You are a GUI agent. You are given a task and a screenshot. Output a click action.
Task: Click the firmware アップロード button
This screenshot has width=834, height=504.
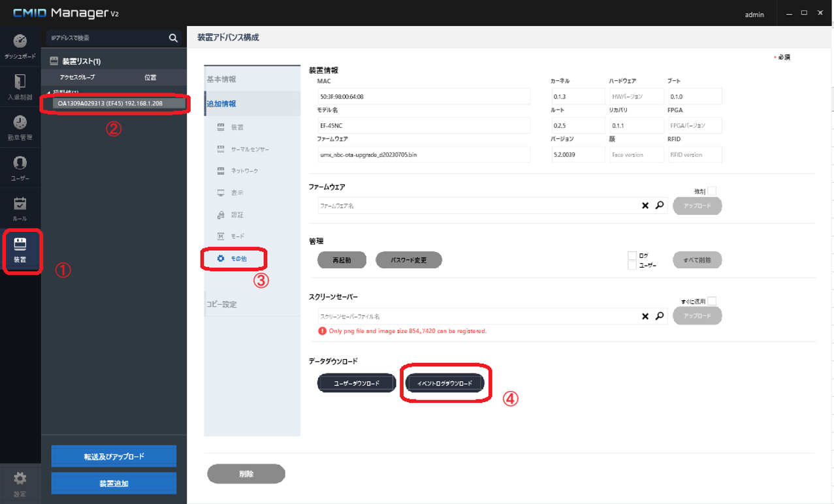(x=697, y=206)
